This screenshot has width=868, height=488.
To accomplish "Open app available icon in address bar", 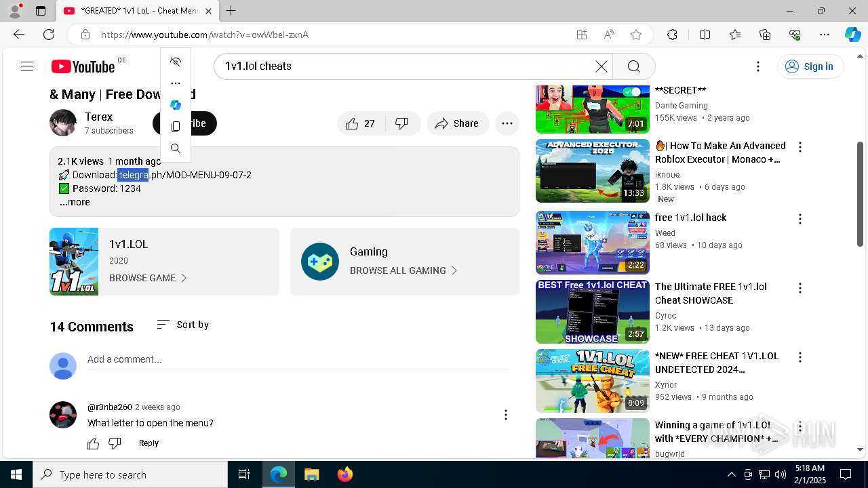I will 582,35.
